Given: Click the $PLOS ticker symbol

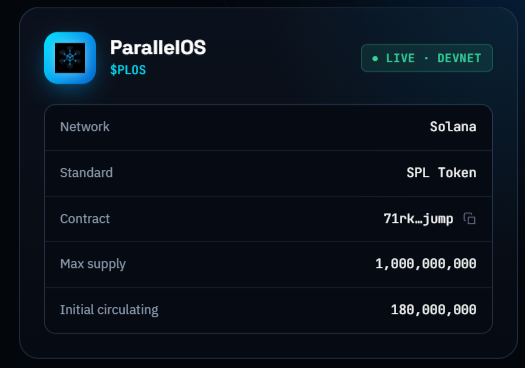Looking at the screenshot, I should coord(128,70).
